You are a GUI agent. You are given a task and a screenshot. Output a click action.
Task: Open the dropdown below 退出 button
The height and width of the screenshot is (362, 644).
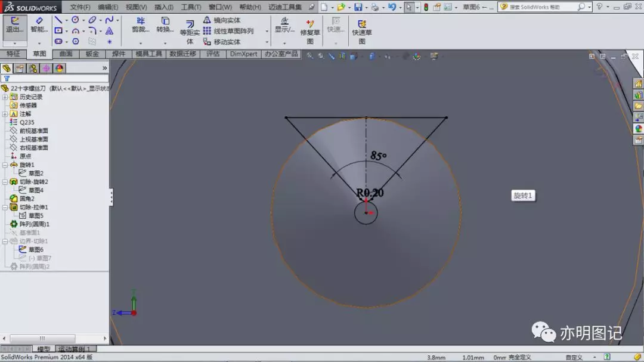click(x=15, y=43)
